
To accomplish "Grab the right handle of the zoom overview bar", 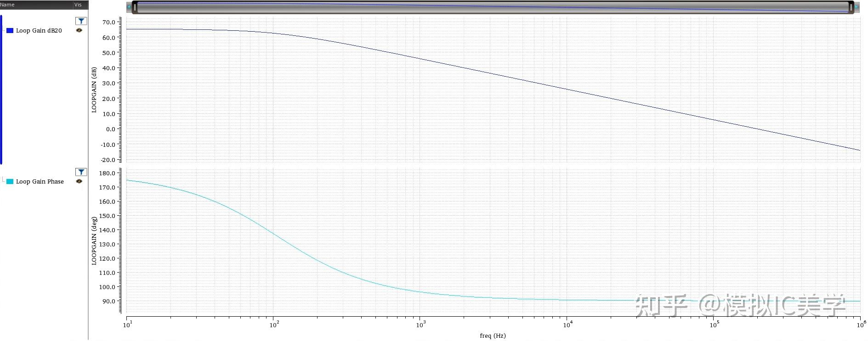I will (x=851, y=7).
